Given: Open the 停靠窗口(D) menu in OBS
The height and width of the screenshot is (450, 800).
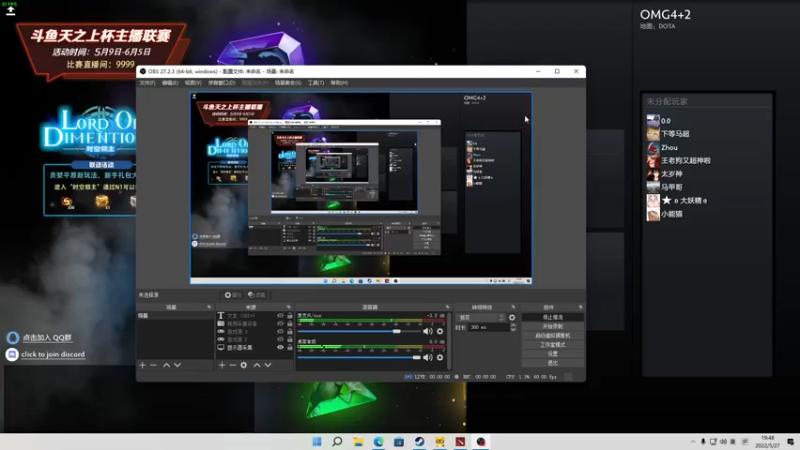Looking at the screenshot, I should click(x=221, y=83).
